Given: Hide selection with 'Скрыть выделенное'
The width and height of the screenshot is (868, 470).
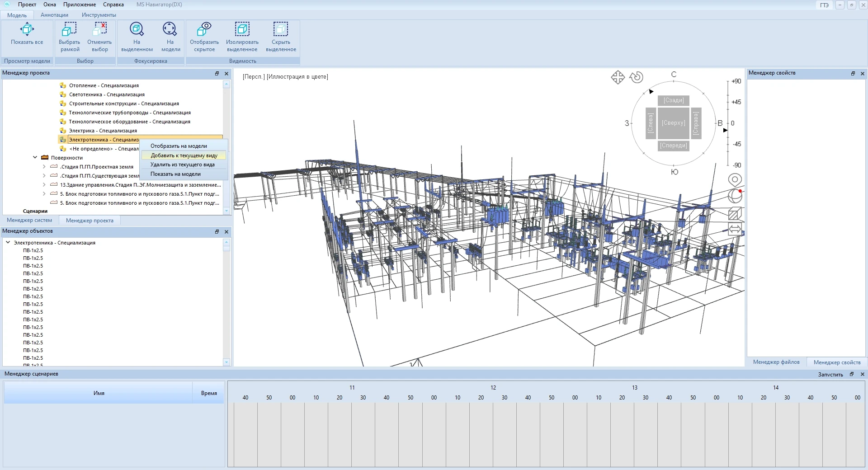Looking at the screenshot, I should tap(280, 30).
